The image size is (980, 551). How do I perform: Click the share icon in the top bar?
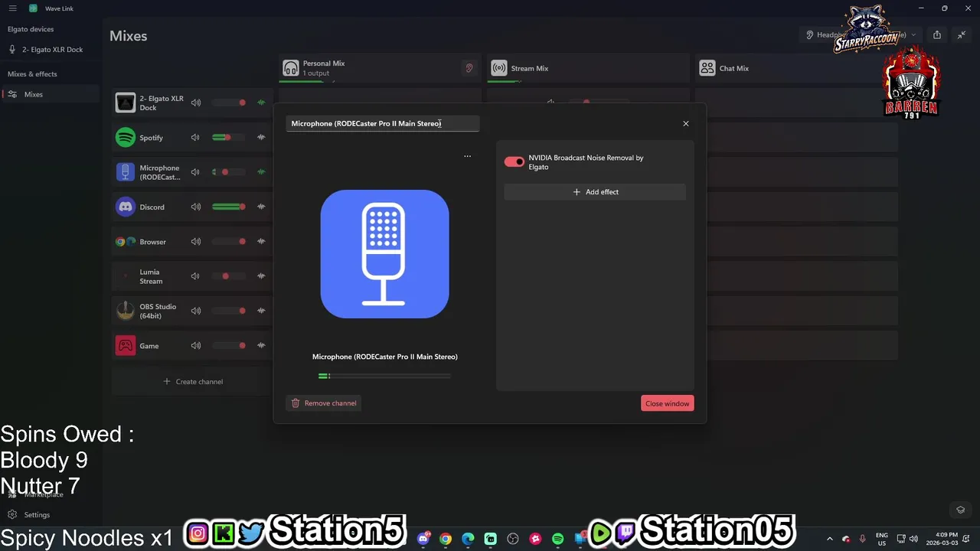[x=937, y=35]
